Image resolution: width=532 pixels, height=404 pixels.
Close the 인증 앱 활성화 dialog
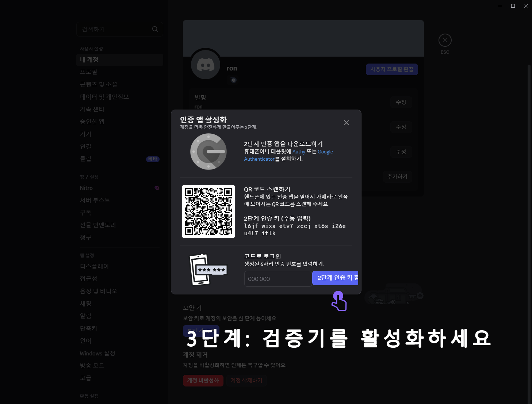(x=347, y=123)
